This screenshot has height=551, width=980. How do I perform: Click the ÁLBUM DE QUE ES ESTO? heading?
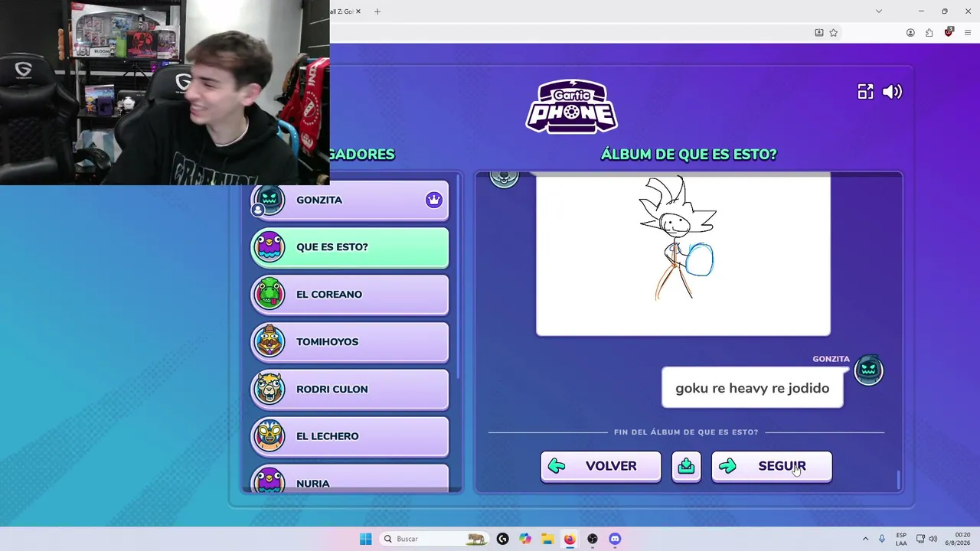[x=689, y=155]
